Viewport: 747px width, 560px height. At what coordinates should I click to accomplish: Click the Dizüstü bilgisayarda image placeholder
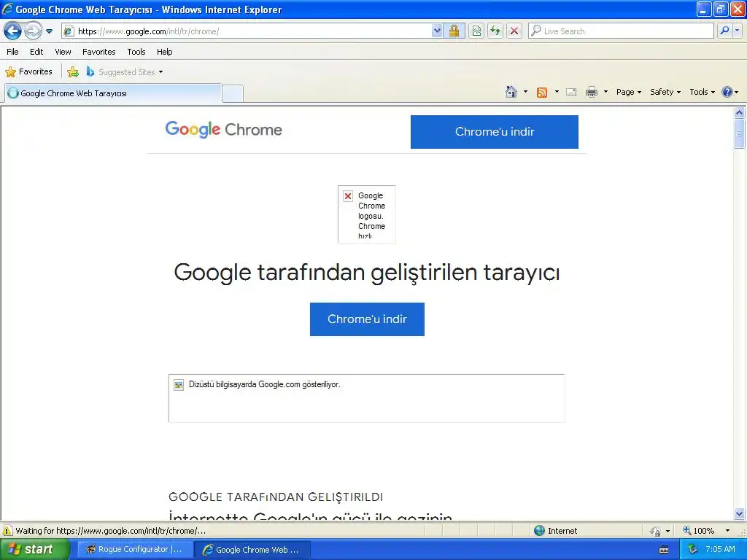[x=366, y=398]
